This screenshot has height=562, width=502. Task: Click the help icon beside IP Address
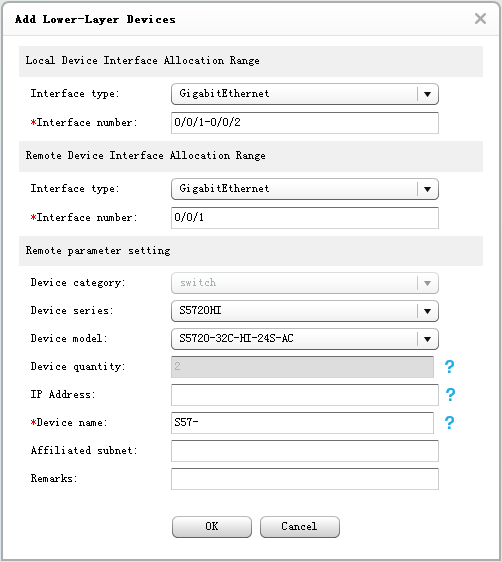click(450, 394)
